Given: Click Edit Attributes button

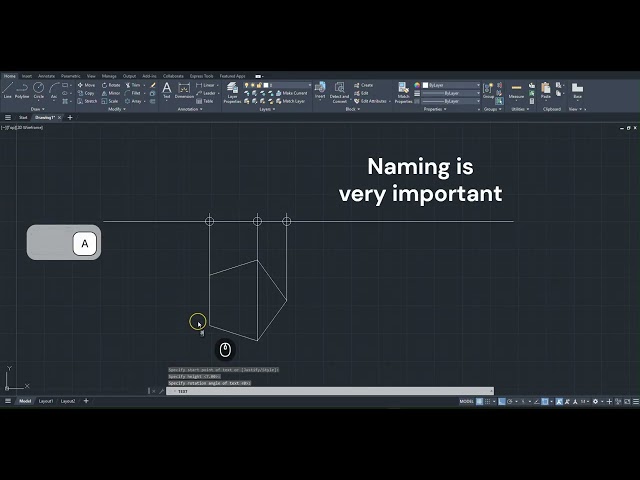Looking at the screenshot, I should 372,101.
